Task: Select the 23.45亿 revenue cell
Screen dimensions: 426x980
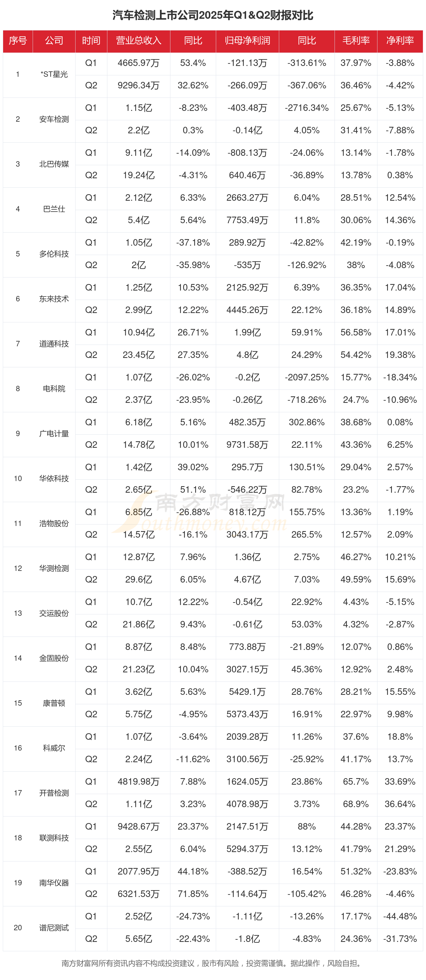Action: [138, 355]
